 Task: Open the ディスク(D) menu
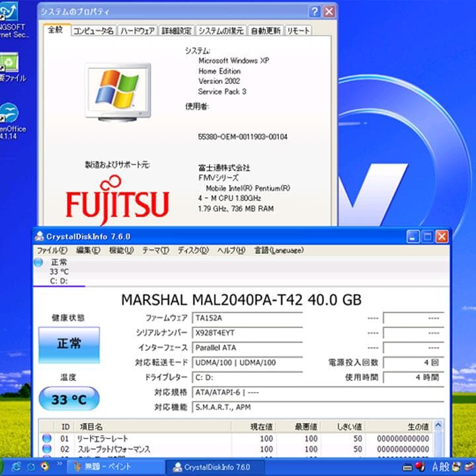[193, 251]
